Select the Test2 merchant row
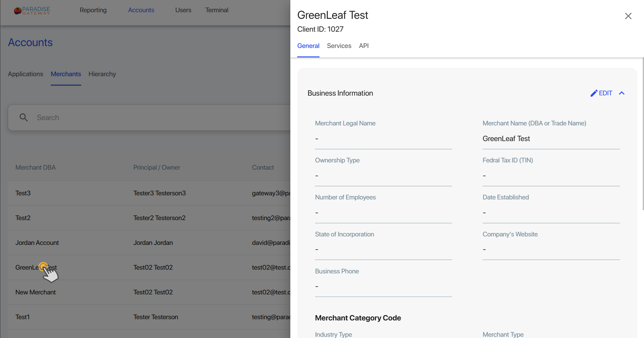Image resolution: width=644 pixels, height=338 pixels. point(149,218)
